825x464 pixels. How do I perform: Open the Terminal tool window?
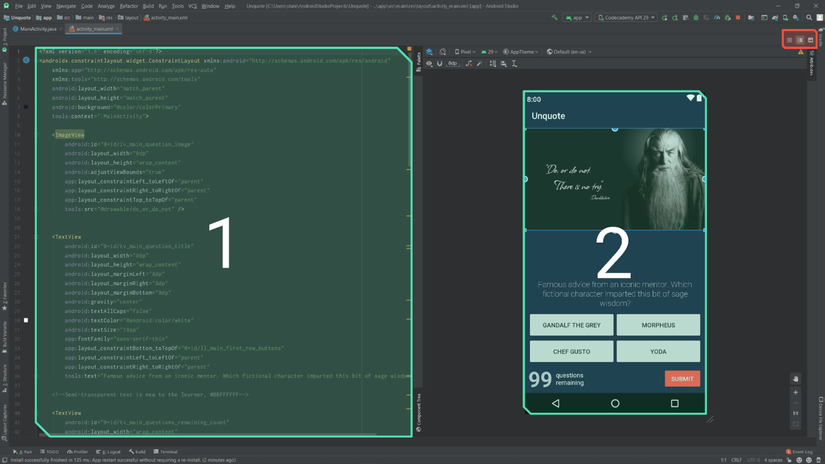[166, 452]
